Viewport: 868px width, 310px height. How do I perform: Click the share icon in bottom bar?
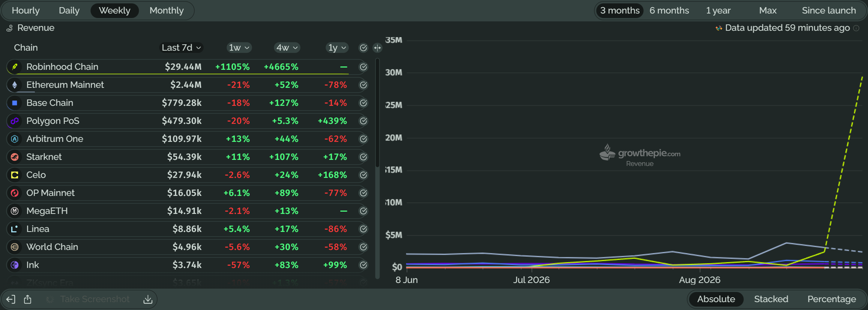pos(28,299)
